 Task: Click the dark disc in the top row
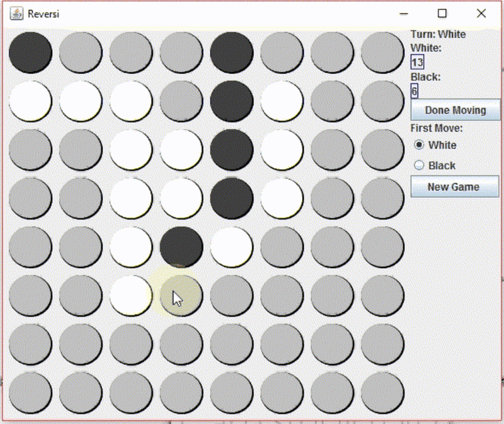pyautogui.click(x=231, y=52)
